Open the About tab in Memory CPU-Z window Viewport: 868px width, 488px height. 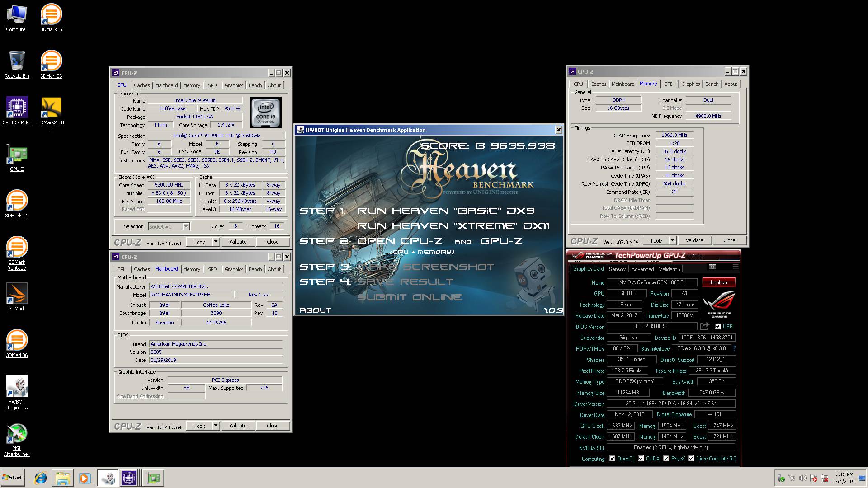coord(731,84)
